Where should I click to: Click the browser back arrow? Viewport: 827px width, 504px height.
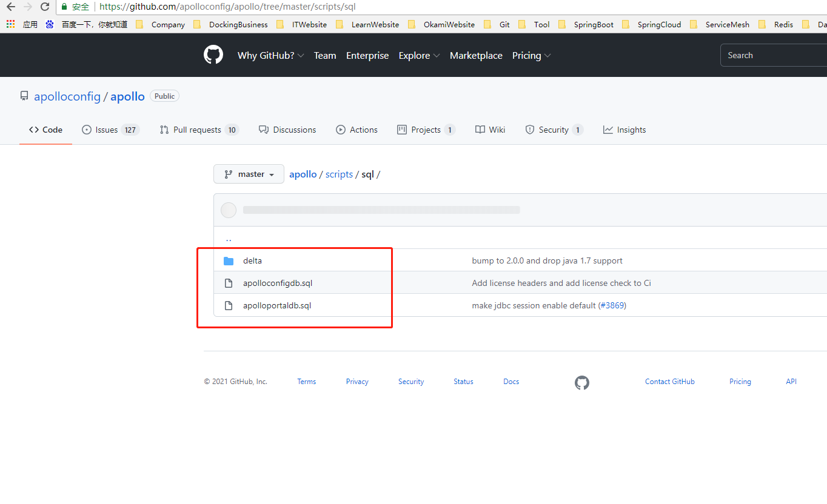10,7
